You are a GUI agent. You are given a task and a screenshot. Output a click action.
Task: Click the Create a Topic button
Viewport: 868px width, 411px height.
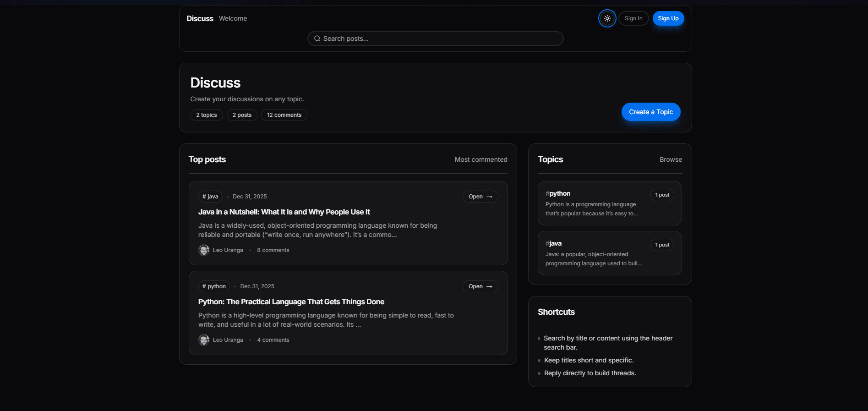tap(650, 112)
